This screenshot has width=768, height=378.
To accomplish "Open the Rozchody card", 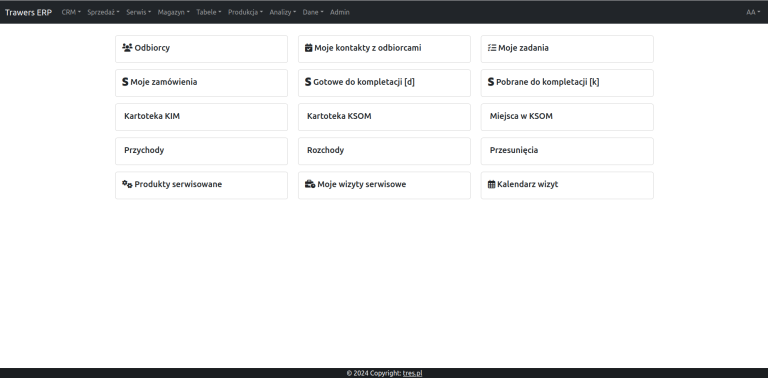I will click(384, 151).
